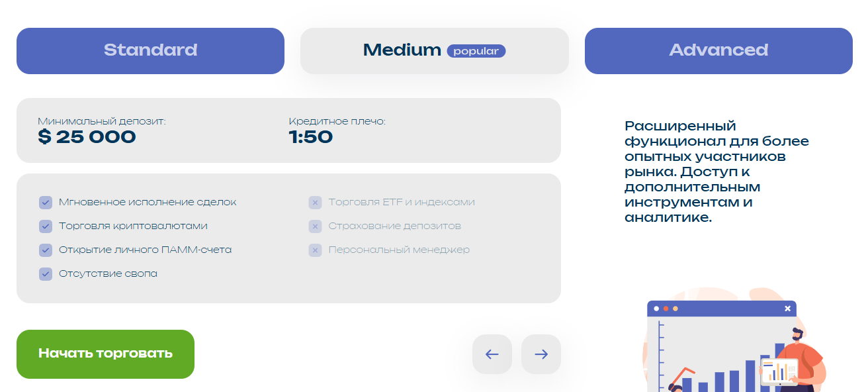Click the $ 25 000 minimum deposit value

[87, 137]
